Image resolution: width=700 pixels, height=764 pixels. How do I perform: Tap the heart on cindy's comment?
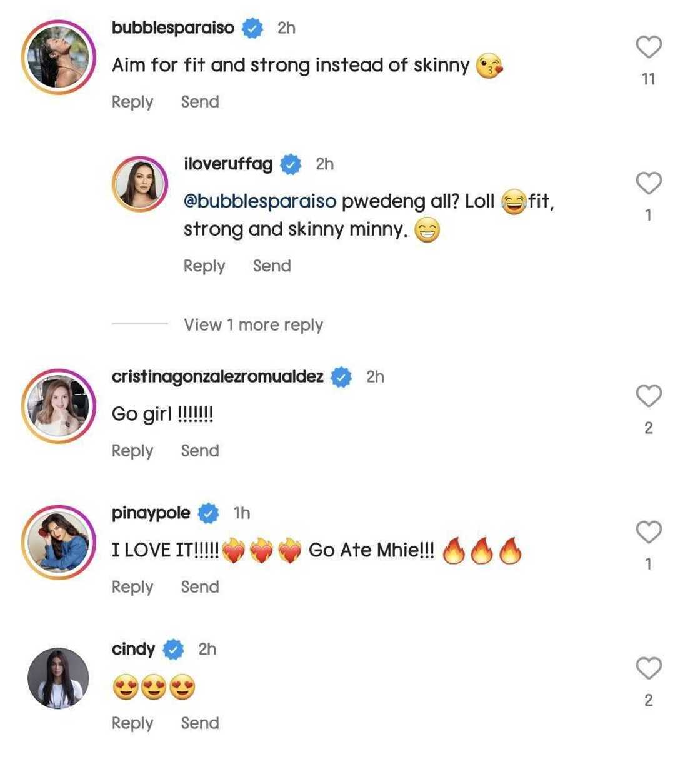pos(649,669)
